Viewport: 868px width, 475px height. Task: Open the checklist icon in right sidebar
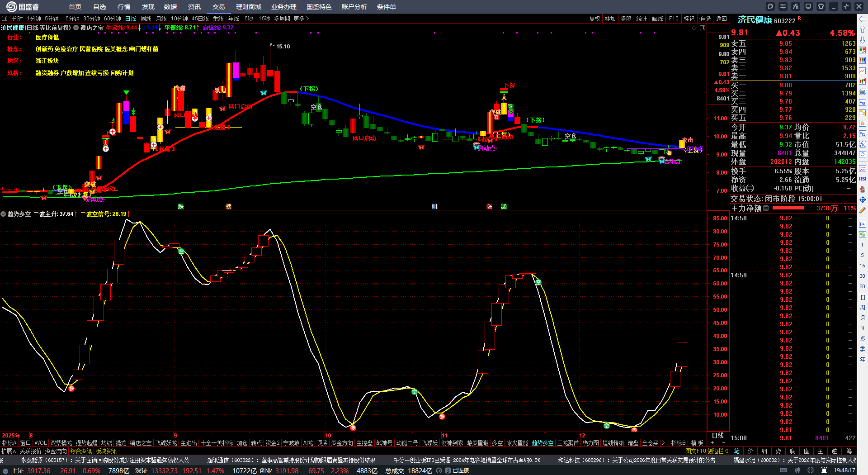pyautogui.click(x=863, y=50)
